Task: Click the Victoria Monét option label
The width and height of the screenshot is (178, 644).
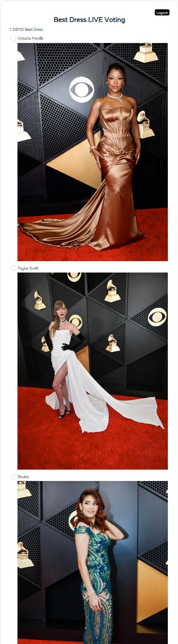Action: click(30, 39)
